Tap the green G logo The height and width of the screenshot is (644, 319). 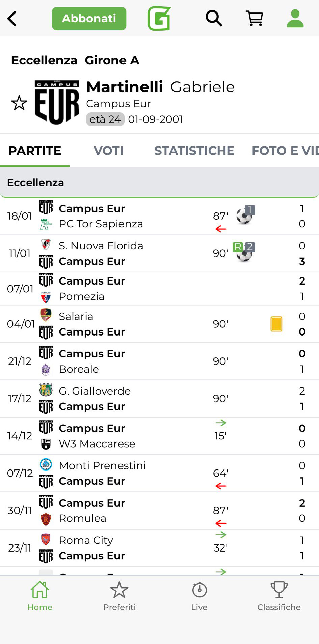tap(159, 19)
